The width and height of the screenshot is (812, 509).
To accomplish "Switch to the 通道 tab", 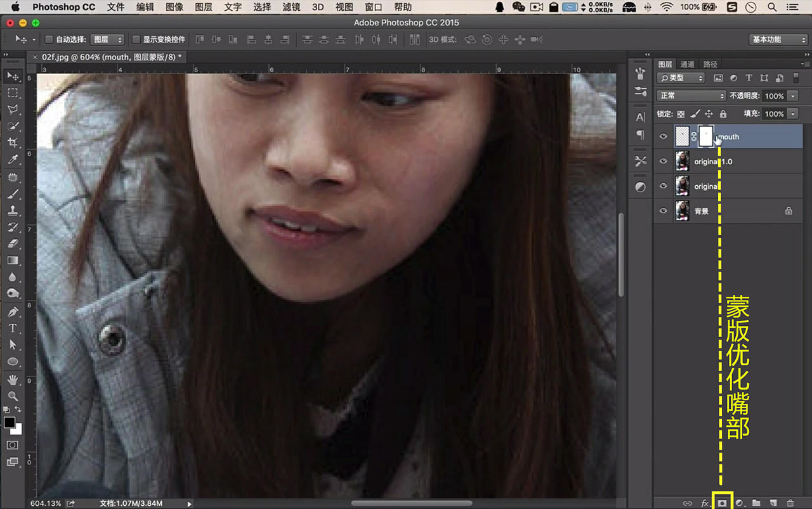I will pos(688,64).
